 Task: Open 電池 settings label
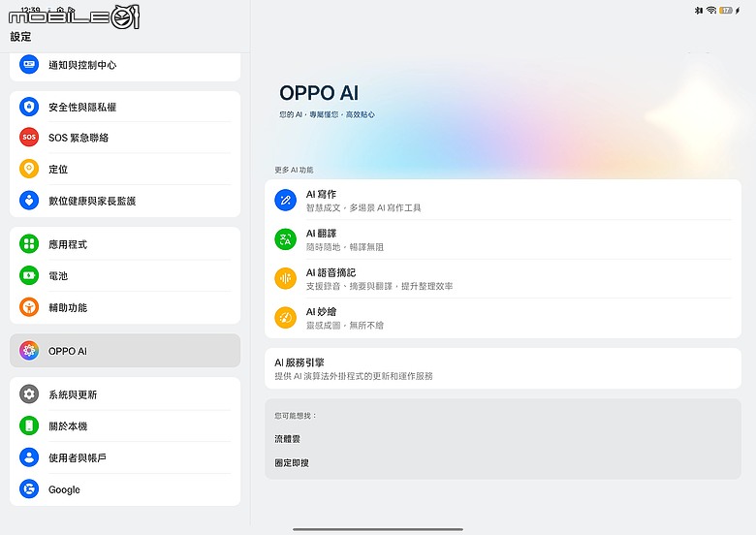point(58,275)
